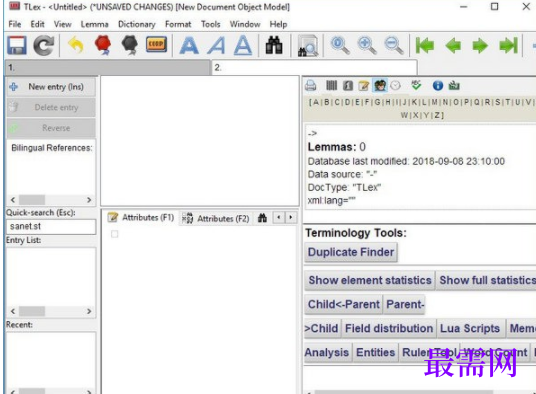This screenshot has width=536, height=394.
Task: Click binoculars icon beside Attributes tabs
Action: [262, 218]
